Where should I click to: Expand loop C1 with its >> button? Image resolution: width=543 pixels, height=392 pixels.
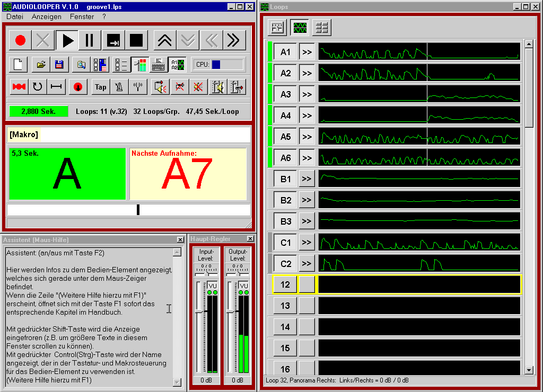(306, 243)
